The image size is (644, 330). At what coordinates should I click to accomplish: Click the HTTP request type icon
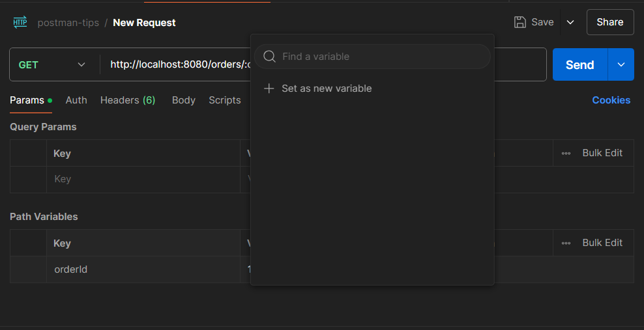point(20,22)
